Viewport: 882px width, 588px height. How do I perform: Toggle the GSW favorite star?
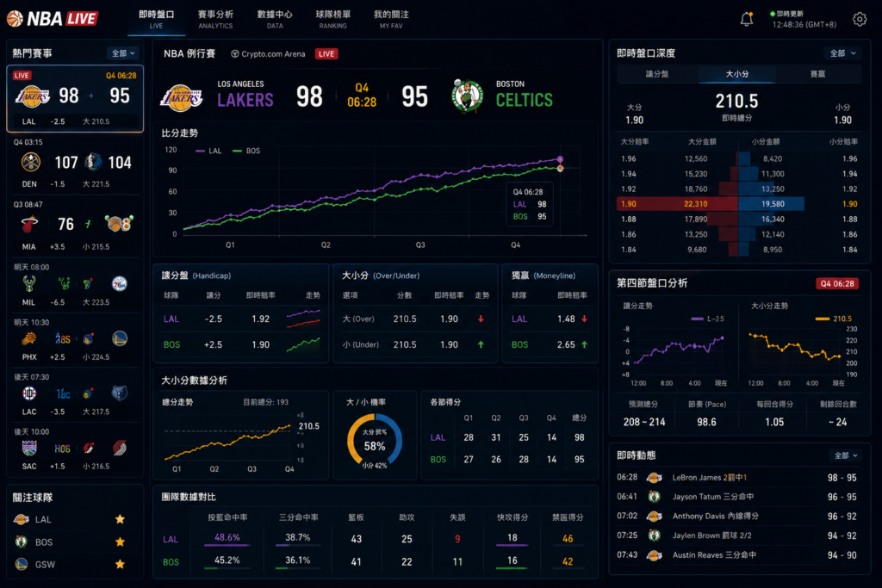coord(120,565)
